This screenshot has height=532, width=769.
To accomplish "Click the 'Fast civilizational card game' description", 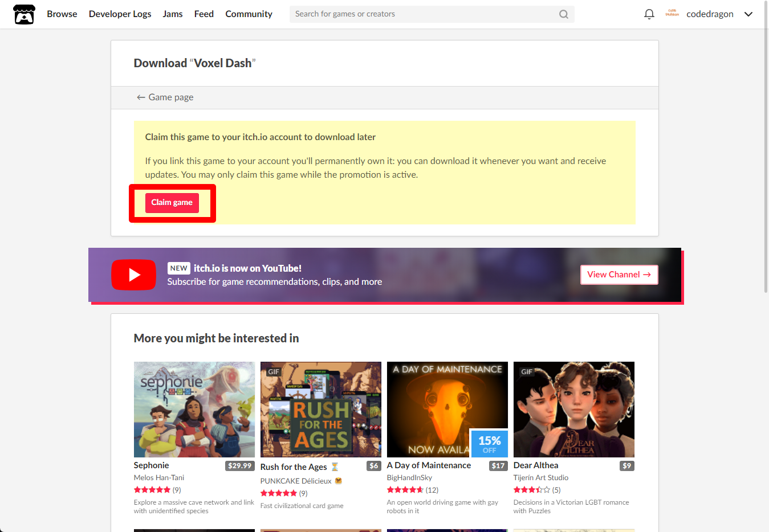I will (x=302, y=506).
